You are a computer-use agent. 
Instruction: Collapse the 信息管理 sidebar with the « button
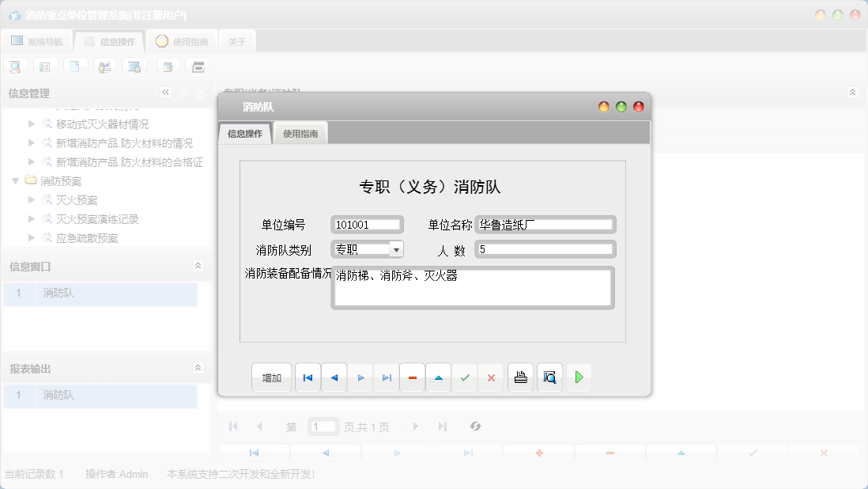point(165,93)
